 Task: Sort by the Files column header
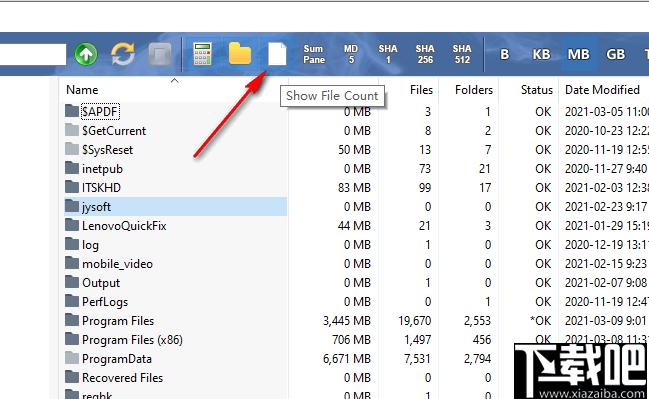[421, 90]
